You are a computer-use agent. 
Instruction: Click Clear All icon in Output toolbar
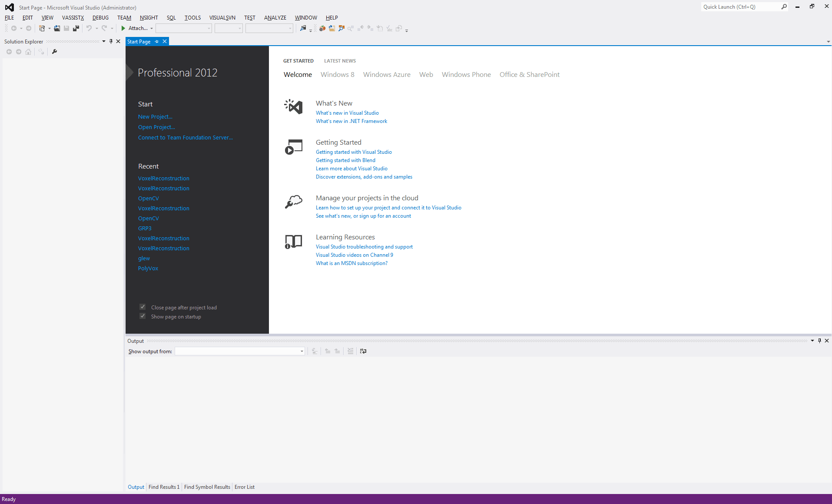point(350,351)
